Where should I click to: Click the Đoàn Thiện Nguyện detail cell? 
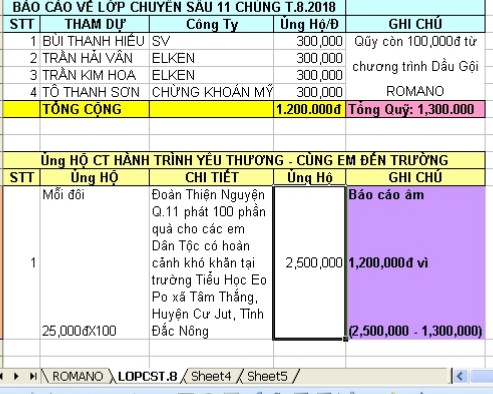(211, 263)
